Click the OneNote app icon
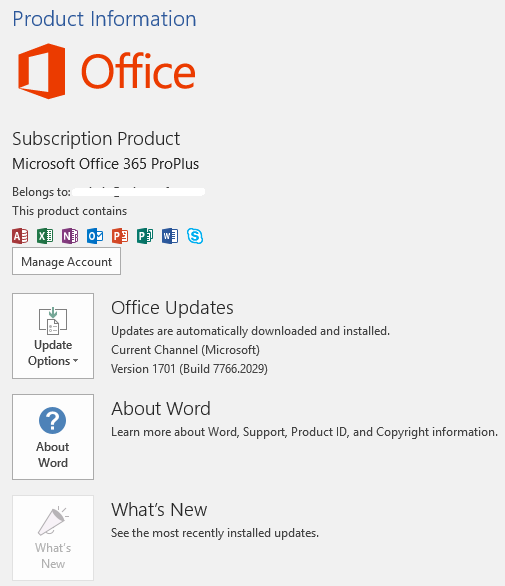Viewport: 505px width, 586px height. (x=70, y=236)
